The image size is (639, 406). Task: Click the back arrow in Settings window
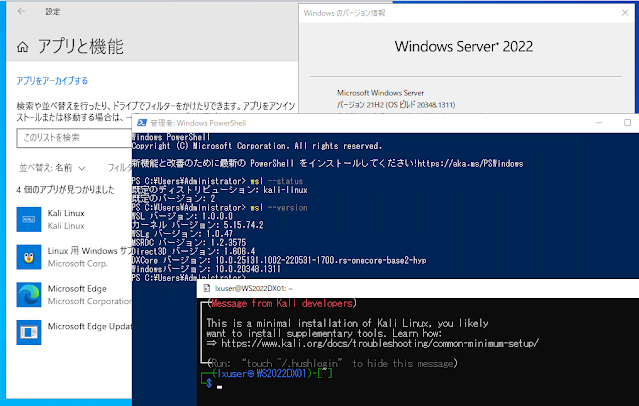[21, 11]
